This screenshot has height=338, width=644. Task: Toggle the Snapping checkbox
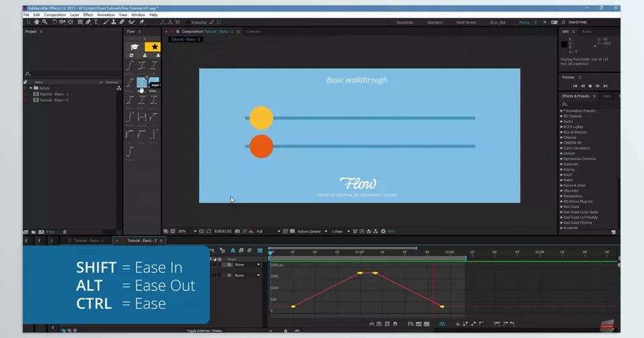click(188, 22)
